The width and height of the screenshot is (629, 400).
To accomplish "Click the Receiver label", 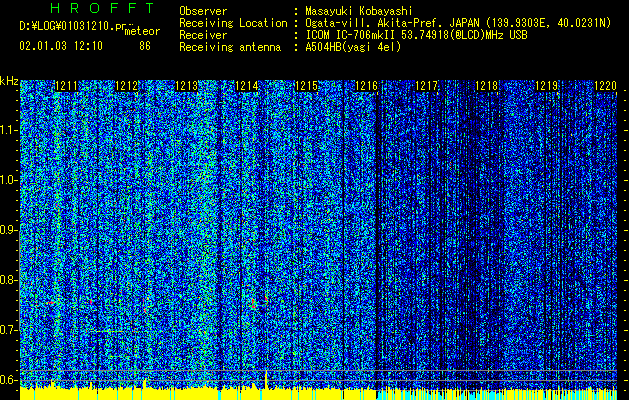I will coord(203,35).
